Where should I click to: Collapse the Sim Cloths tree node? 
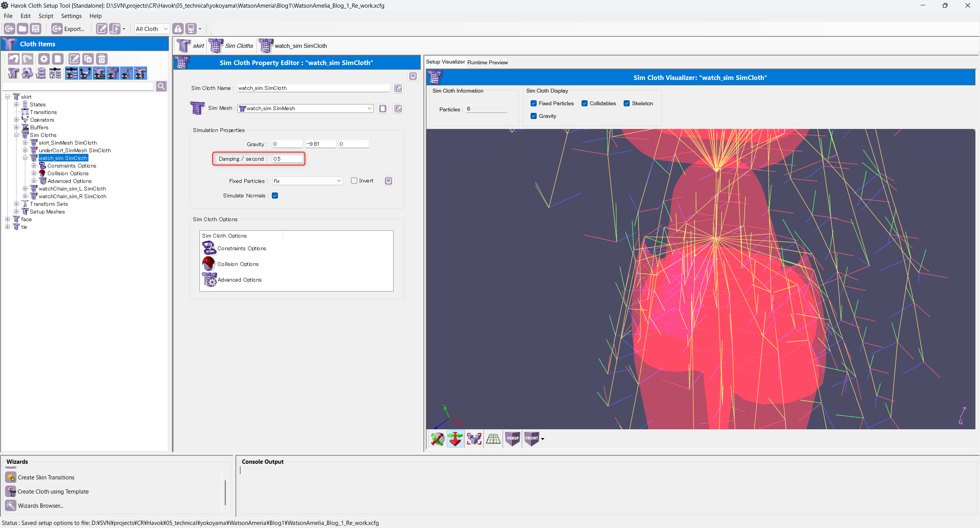pyautogui.click(x=16, y=135)
